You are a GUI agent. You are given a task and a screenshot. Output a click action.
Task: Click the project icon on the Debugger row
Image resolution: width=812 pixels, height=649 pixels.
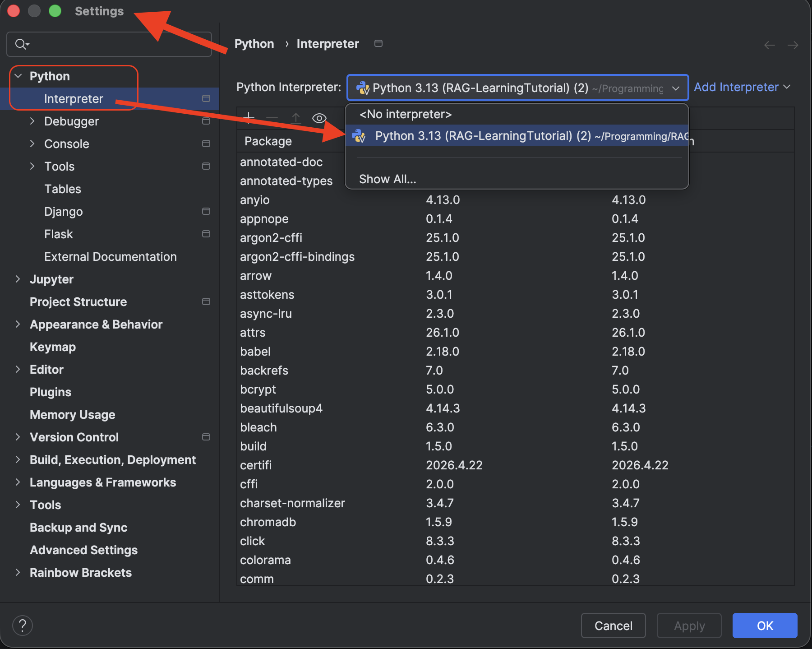(x=206, y=121)
